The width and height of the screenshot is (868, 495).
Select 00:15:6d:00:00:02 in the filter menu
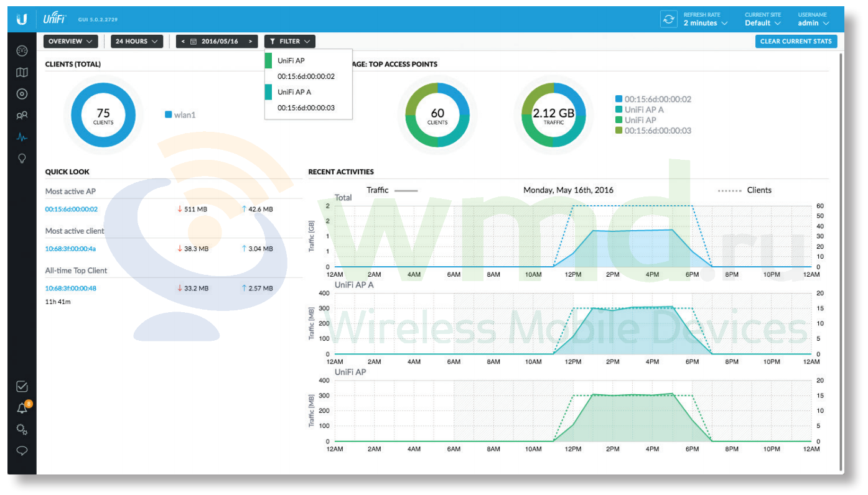click(309, 76)
